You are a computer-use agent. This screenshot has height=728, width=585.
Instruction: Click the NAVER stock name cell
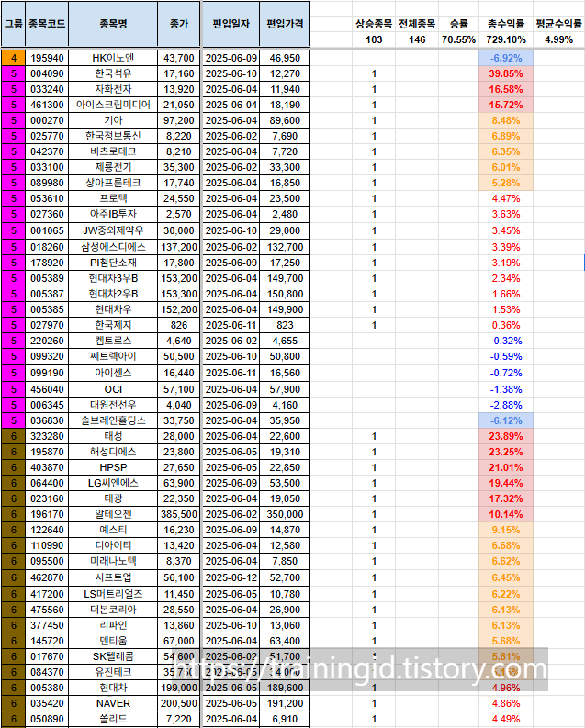(x=113, y=703)
